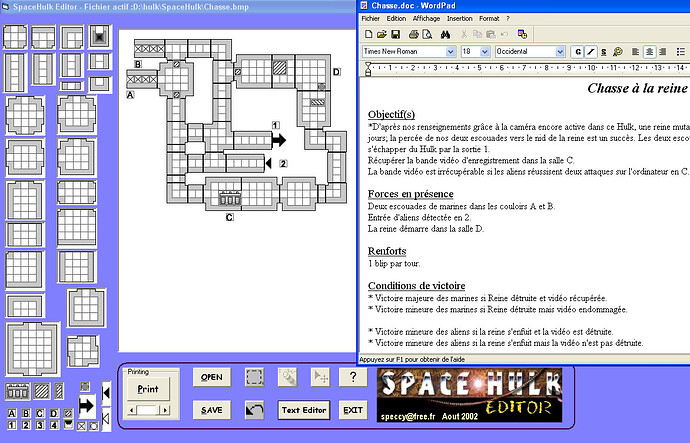Launch the Text Editor button
Viewport: 690px width, 443px height.
pos(304,410)
